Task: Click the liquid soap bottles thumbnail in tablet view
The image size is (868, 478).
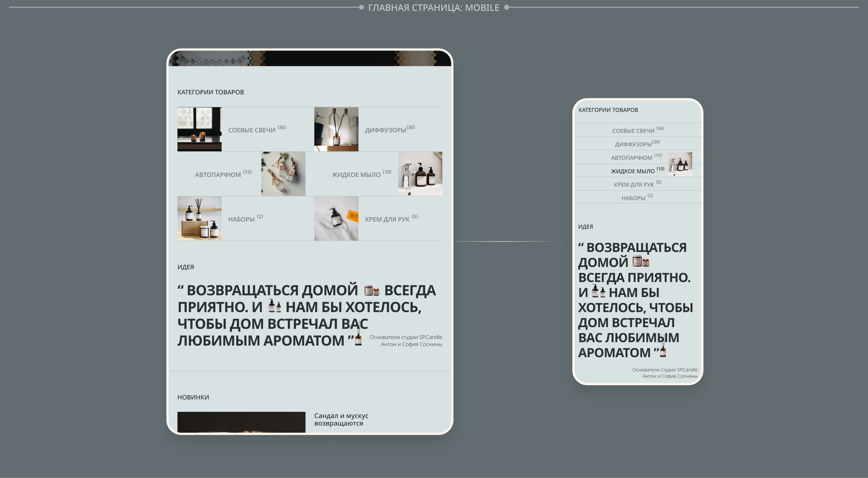Action: 420,174
